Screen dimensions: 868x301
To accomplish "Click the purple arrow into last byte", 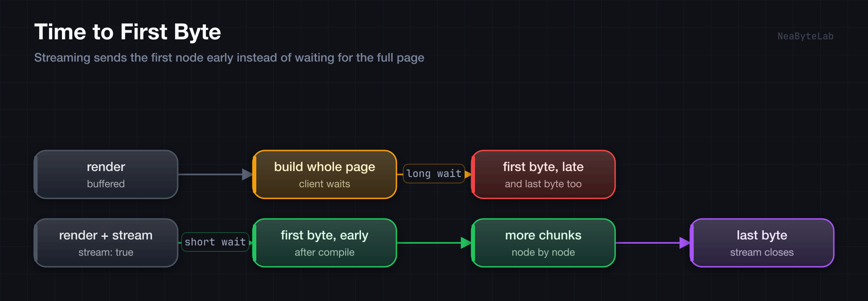I will (x=653, y=243).
